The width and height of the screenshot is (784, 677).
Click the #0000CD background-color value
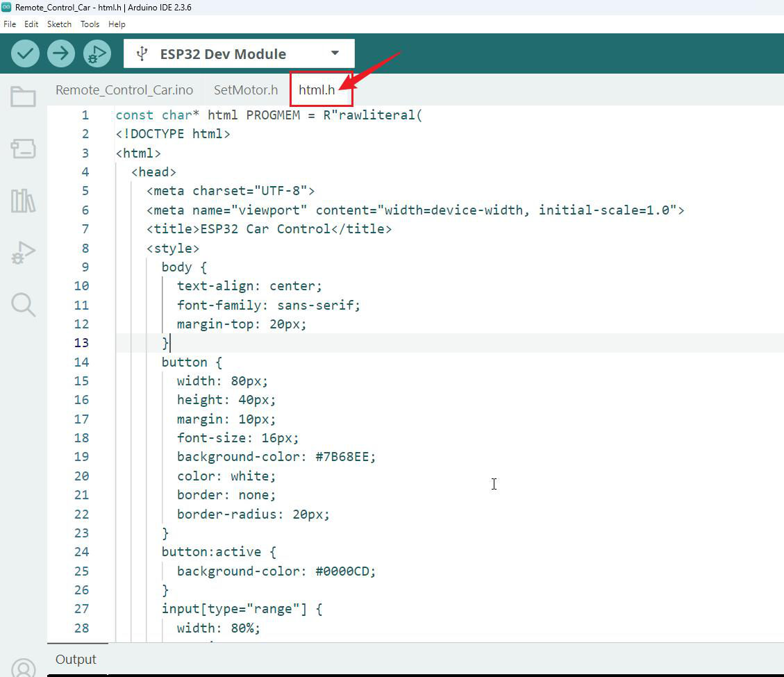click(342, 571)
